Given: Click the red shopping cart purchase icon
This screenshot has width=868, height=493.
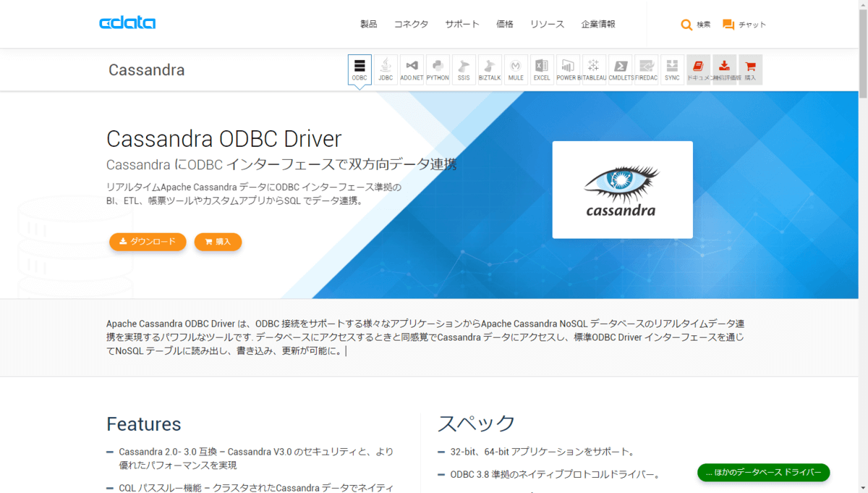Looking at the screenshot, I should 750,69.
